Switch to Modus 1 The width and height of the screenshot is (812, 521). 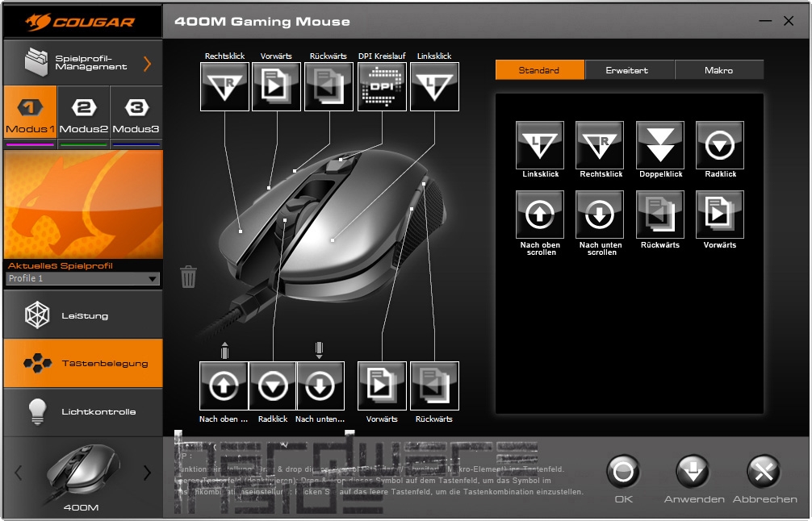coord(30,112)
